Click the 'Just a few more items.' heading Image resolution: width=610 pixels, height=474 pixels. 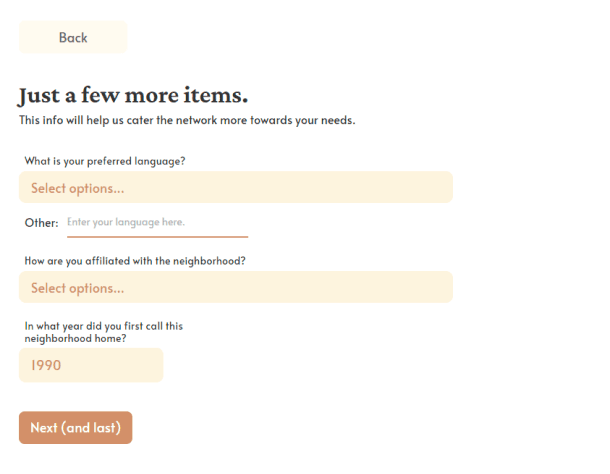click(133, 95)
